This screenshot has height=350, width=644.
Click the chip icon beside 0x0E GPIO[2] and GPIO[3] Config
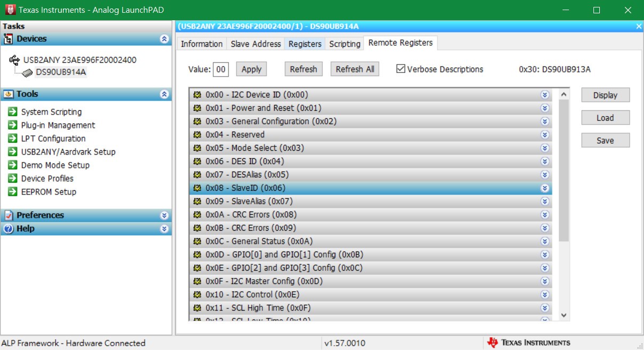[197, 268]
